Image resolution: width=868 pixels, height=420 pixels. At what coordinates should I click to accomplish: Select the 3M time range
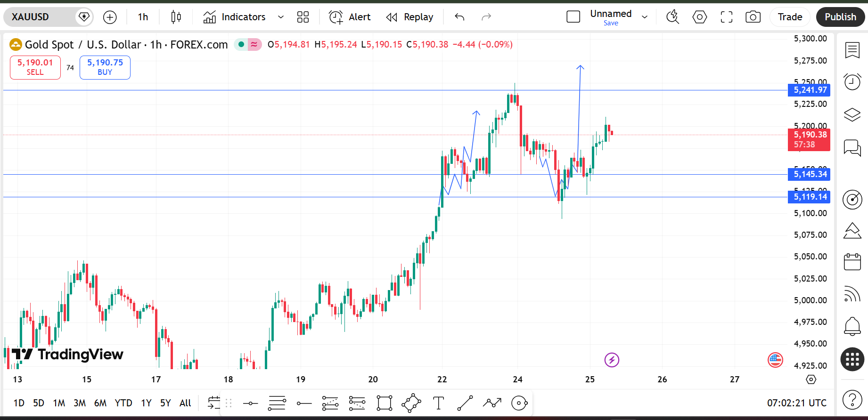[80, 403]
